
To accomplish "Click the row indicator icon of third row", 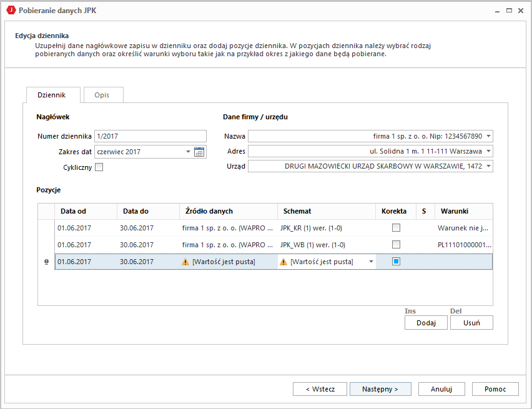I will [x=46, y=262].
